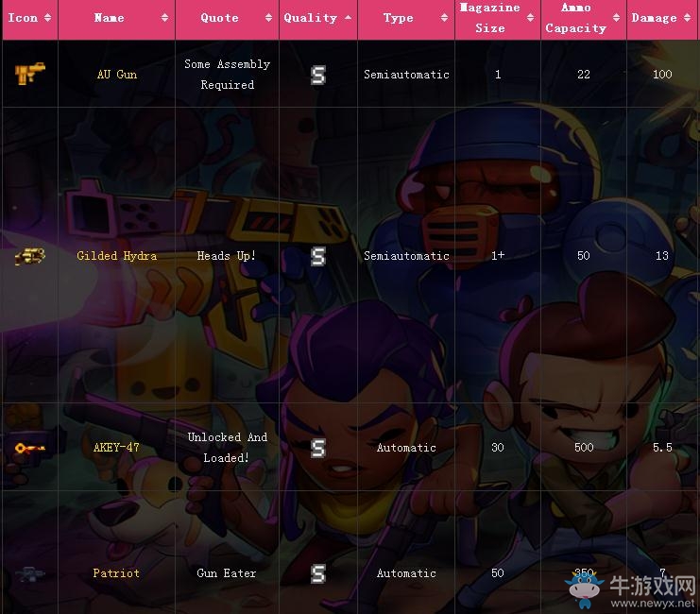
Task: Click the Gilded Hydra weapon icon
Action: click(x=30, y=256)
